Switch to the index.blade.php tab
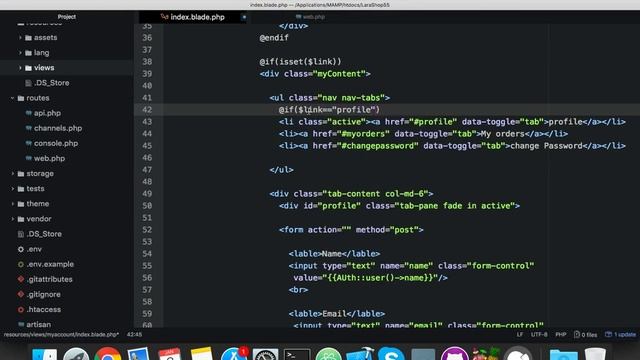The image size is (640, 360). point(193,17)
